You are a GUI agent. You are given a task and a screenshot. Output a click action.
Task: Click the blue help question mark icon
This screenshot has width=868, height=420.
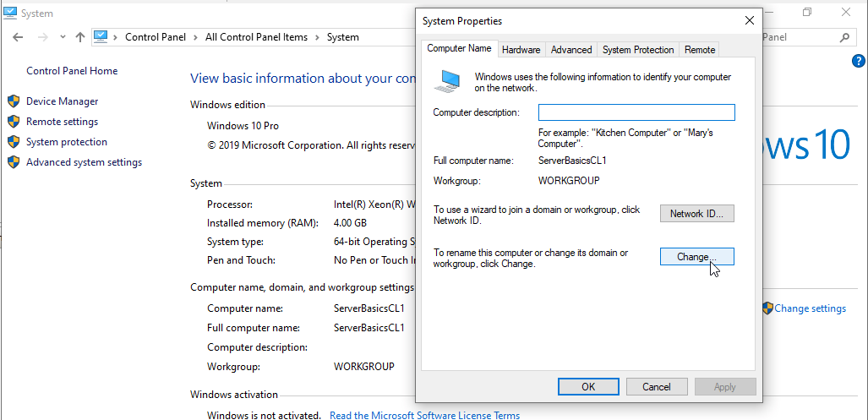[x=859, y=61]
